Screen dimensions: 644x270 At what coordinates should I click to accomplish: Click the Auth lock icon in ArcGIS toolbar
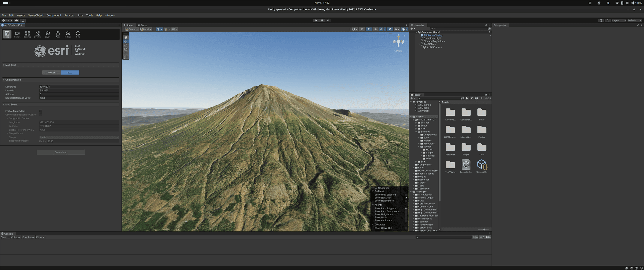(x=58, y=34)
